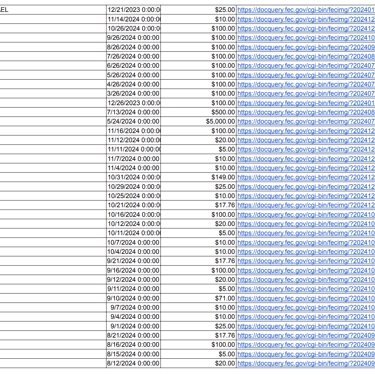Select the date cell 10/26/2024

(x=133, y=29)
